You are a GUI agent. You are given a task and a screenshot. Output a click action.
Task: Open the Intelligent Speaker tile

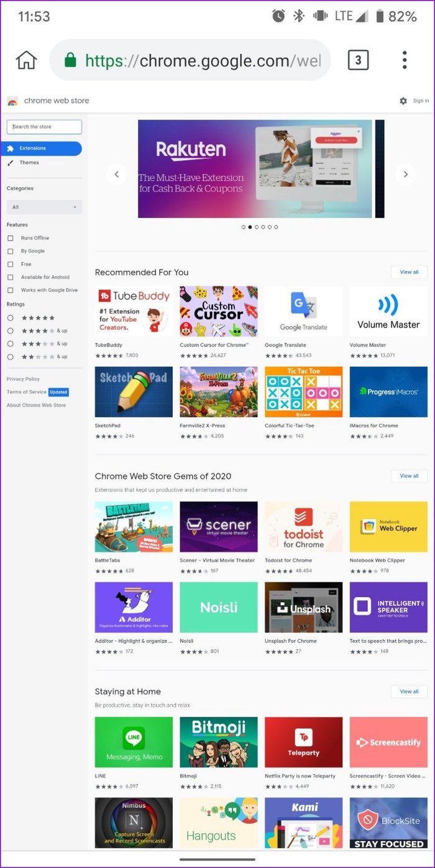[x=388, y=607]
